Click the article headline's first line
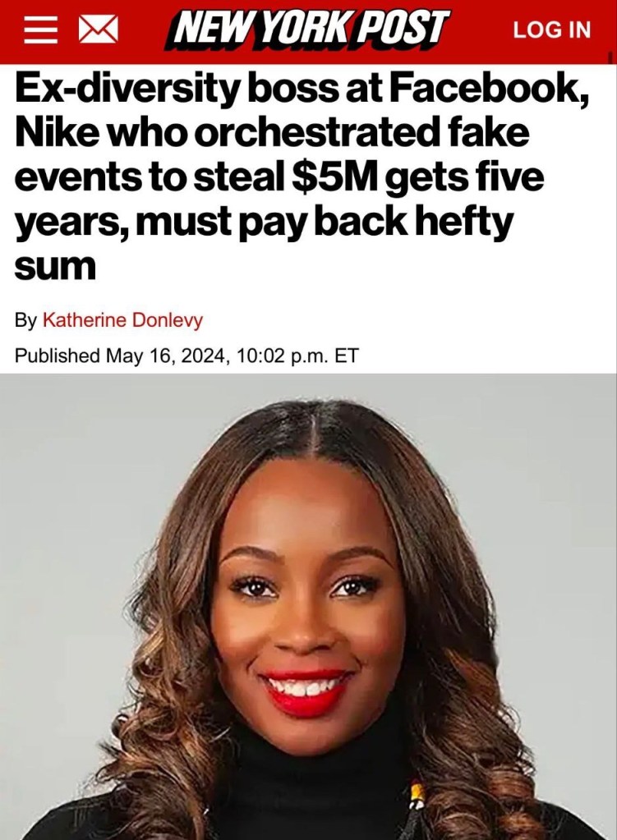Screen dimensions: 617x840 coord(303,90)
